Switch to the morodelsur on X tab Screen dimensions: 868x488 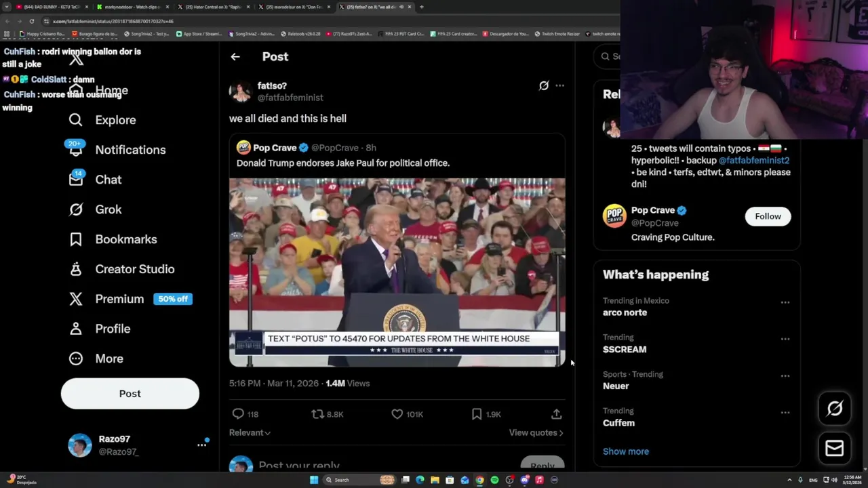(294, 7)
